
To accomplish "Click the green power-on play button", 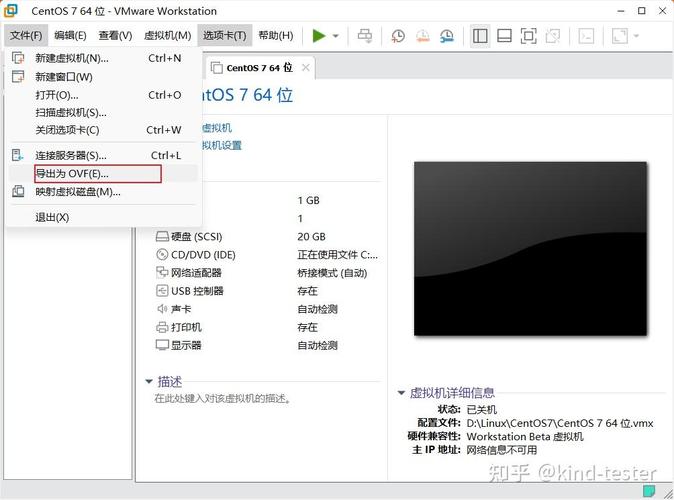I will (319, 36).
